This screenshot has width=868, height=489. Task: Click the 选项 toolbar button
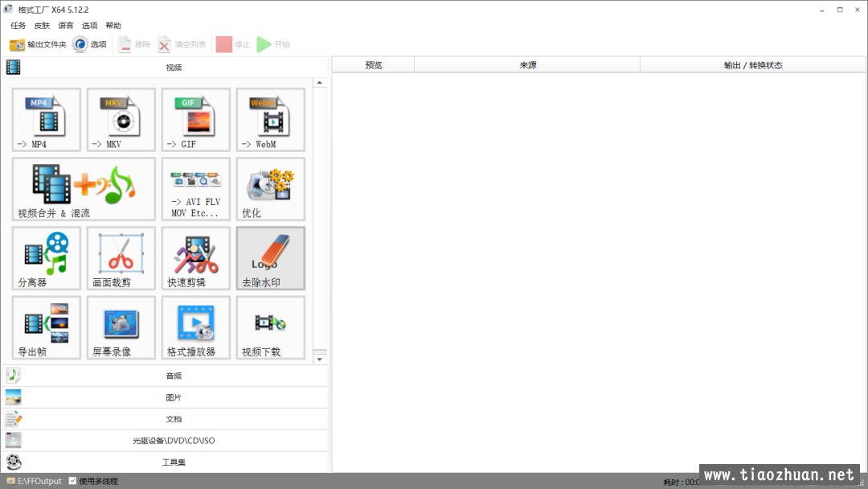[x=89, y=44]
